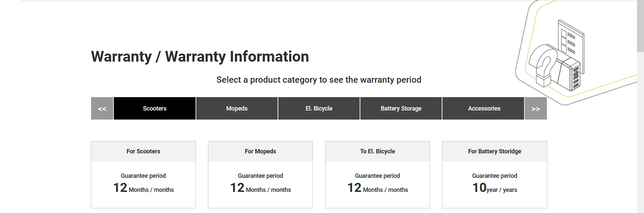
Task: Select the Scooters category tab
Action: pos(155,109)
